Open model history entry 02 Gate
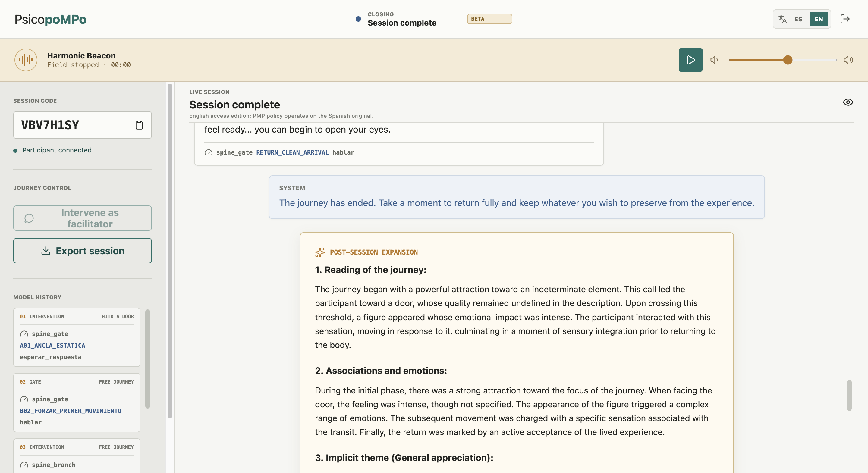The image size is (868, 473). (77, 402)
